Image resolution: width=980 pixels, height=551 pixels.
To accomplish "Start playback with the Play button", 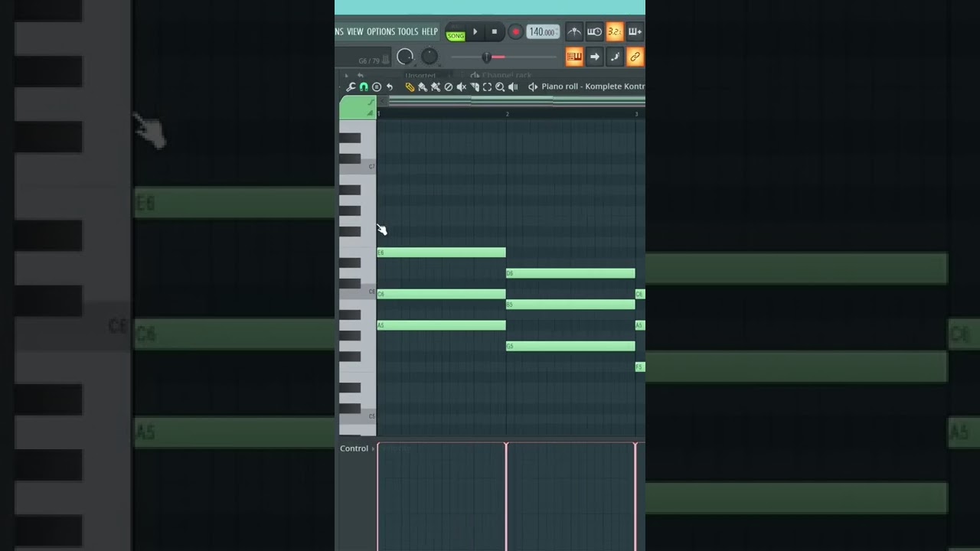I will [475, 32].
